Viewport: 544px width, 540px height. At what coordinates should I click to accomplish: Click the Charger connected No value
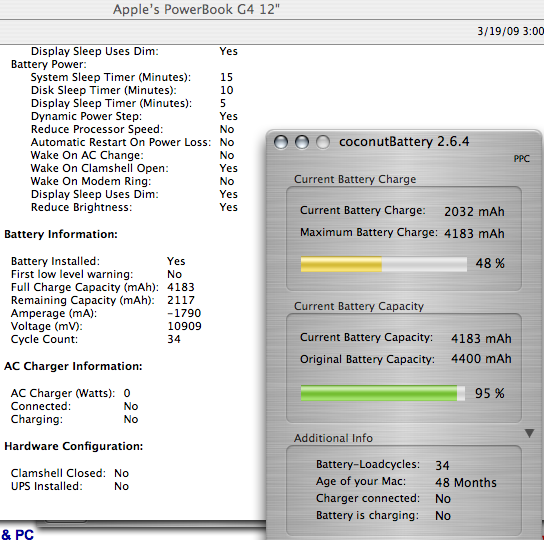coord(443,499)
